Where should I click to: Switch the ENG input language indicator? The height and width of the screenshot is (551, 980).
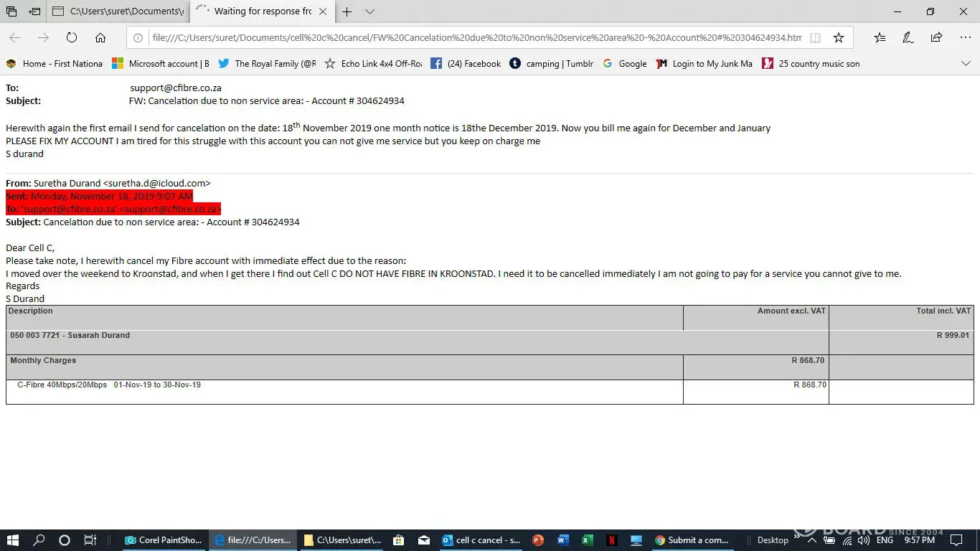[x=885, y=540]
